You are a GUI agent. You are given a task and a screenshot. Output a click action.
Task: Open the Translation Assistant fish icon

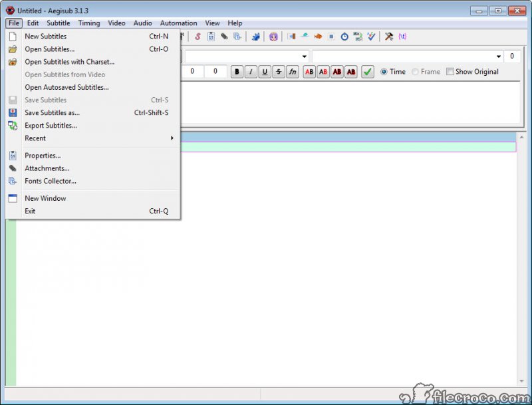click(x=318, y=37)
